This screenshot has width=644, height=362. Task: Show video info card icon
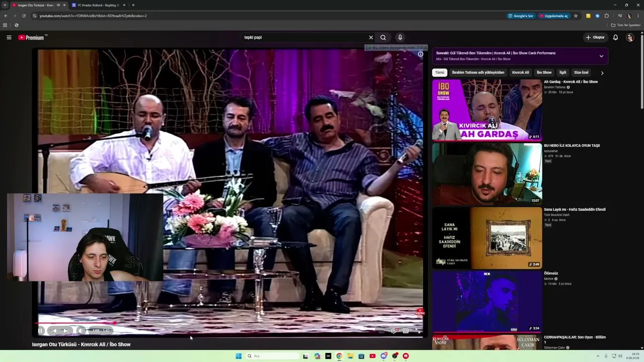421,54
